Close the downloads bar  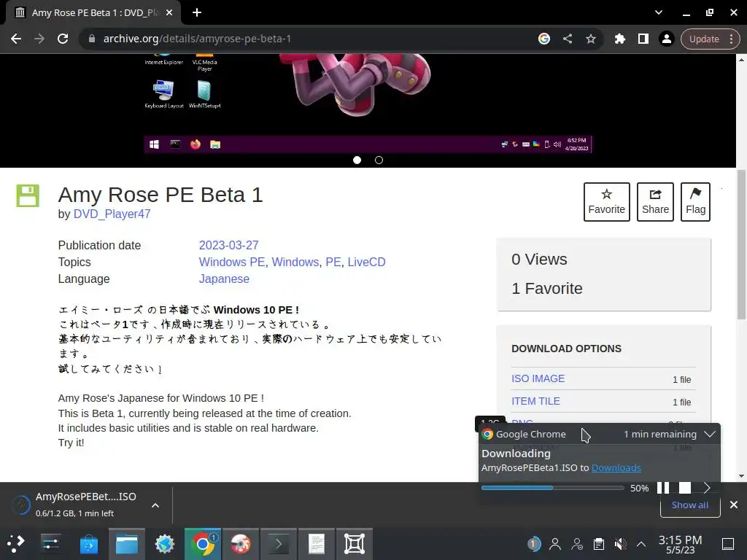pos(734,505)
